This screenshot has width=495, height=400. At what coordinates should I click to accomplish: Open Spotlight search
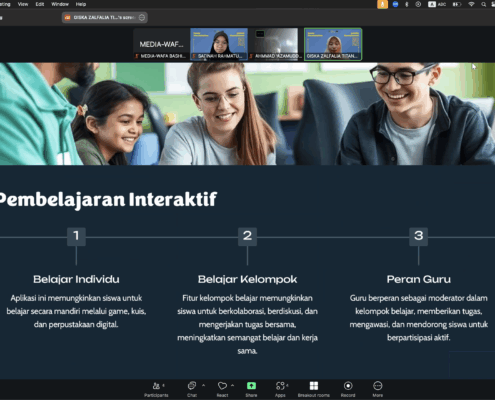(x=483, y=4)
